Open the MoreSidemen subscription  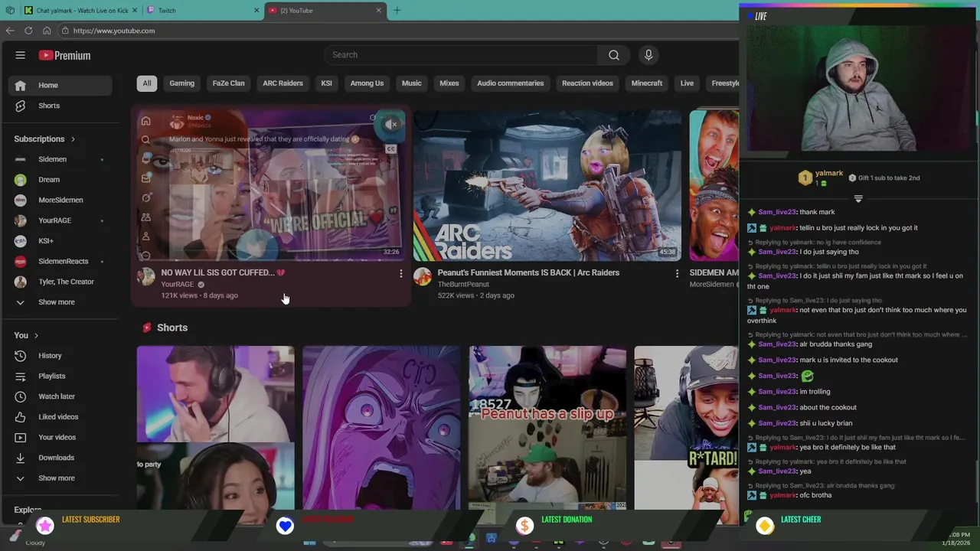[60, 201]
